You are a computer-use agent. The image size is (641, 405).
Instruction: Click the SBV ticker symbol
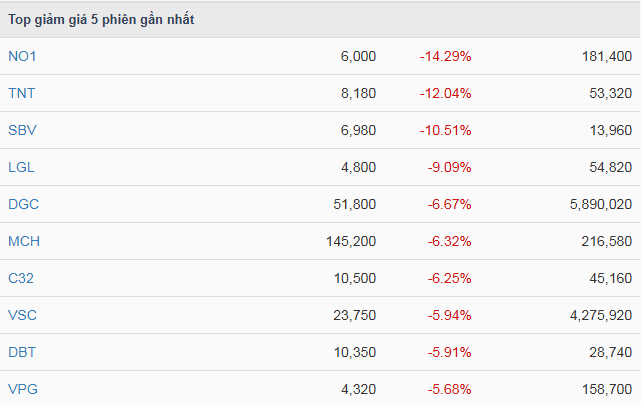click(x=22, y=131)
